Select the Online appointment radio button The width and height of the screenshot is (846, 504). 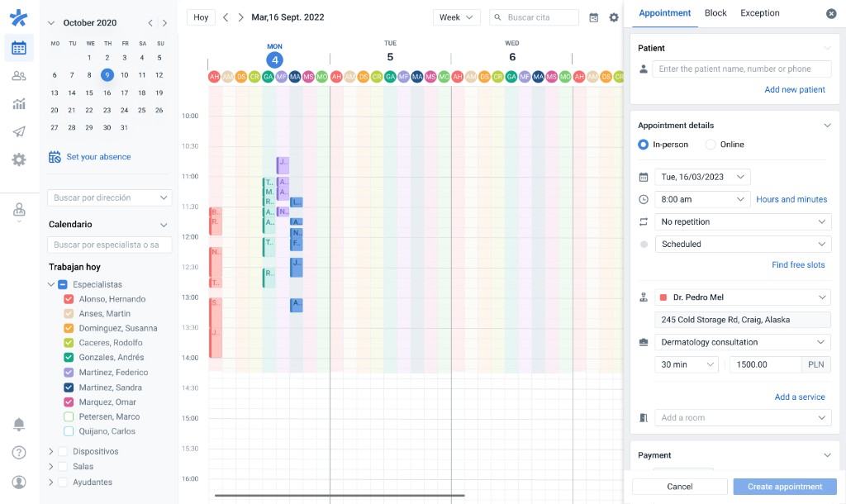711,145
